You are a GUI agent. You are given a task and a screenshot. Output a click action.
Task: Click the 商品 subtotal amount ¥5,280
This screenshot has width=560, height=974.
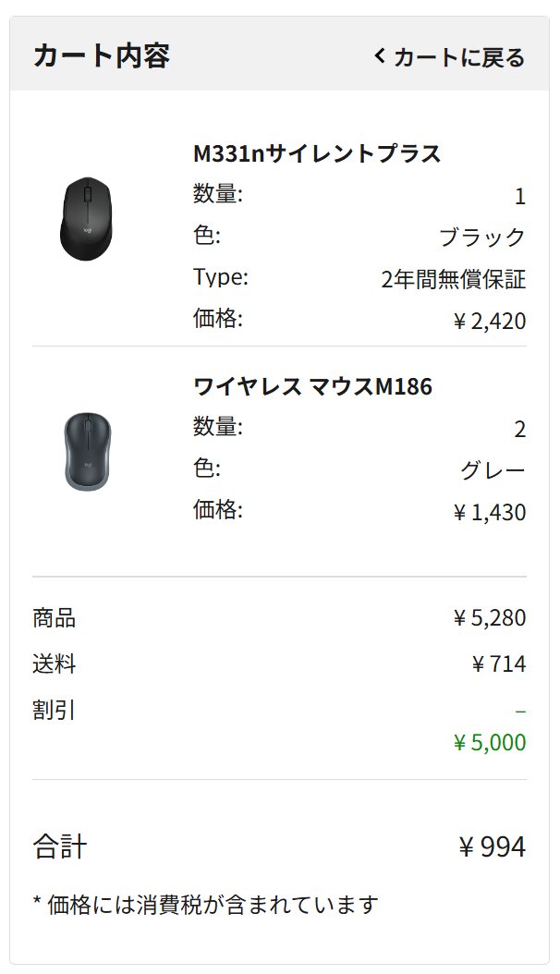(489, 617)
